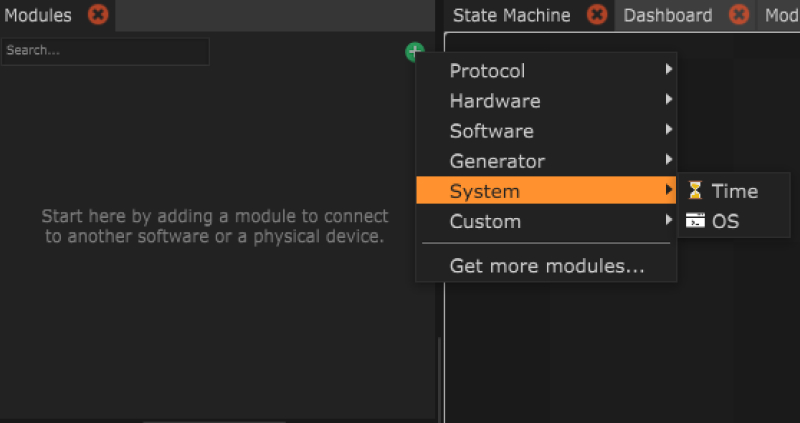
Task: Select the Modules panel tab
Action: [38, 15]
